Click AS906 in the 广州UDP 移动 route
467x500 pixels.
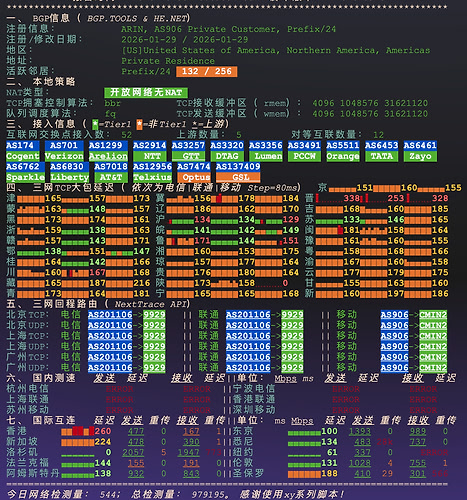(x=395, y=367)
